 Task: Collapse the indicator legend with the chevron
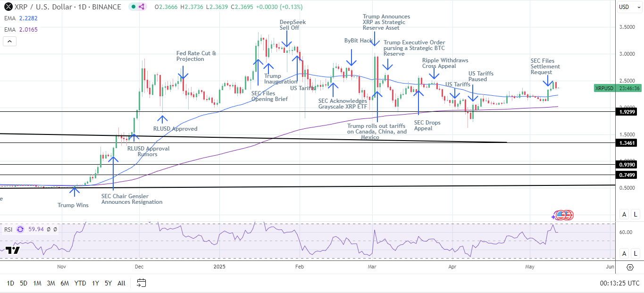click(9, 42)
